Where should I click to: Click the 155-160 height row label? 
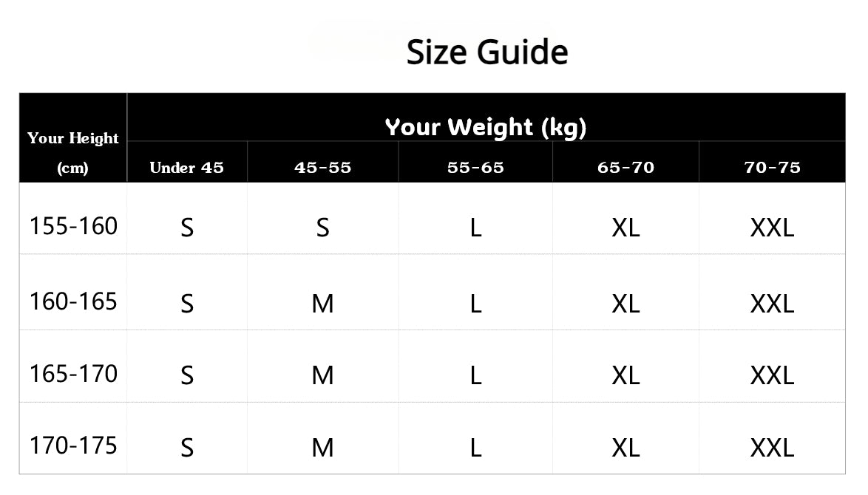[73, 226]
